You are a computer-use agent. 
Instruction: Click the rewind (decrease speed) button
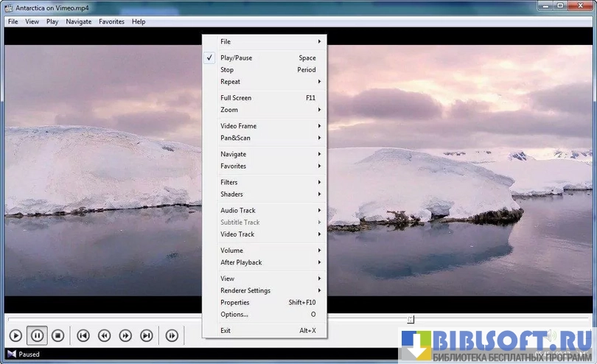click(x=105, y=336)
